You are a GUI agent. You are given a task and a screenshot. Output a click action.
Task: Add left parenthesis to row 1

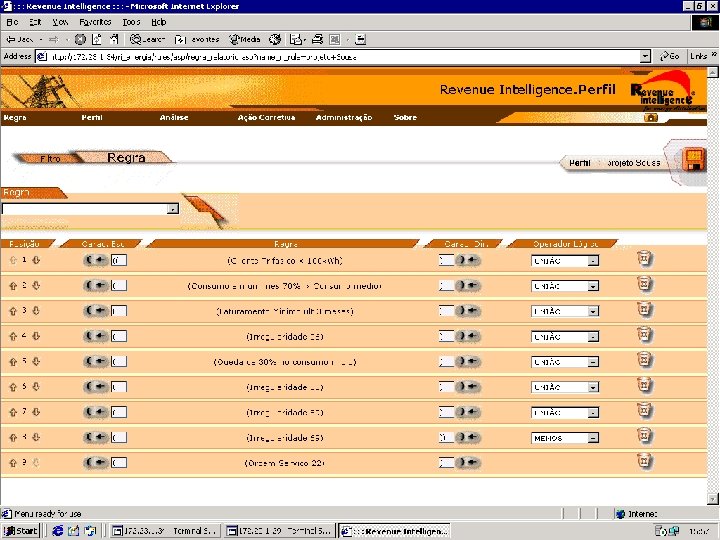point(88,260)
